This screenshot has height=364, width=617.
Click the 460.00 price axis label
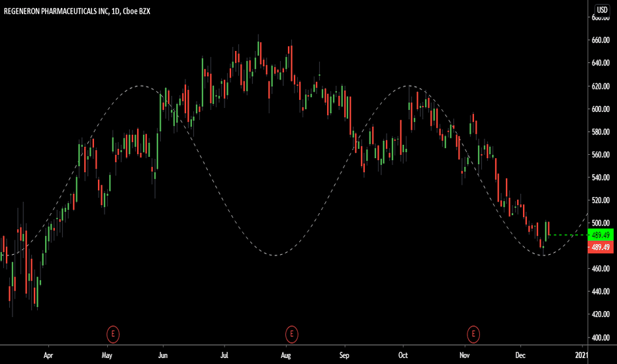point(601,269)
